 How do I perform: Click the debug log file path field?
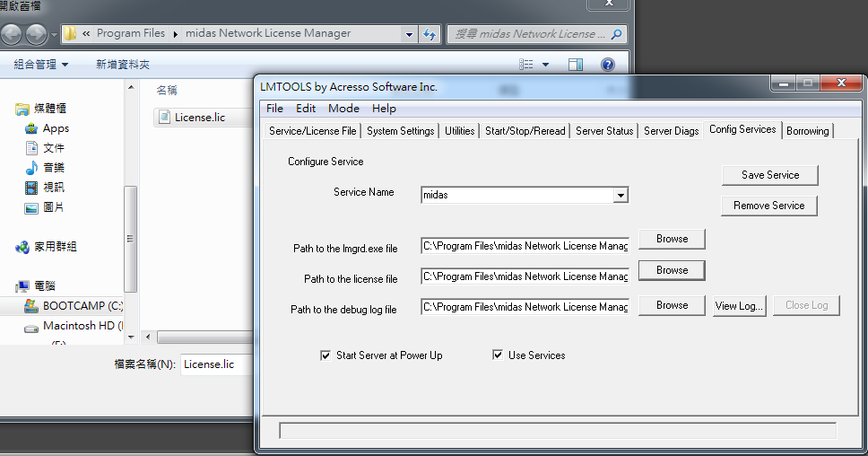[525, 307]
